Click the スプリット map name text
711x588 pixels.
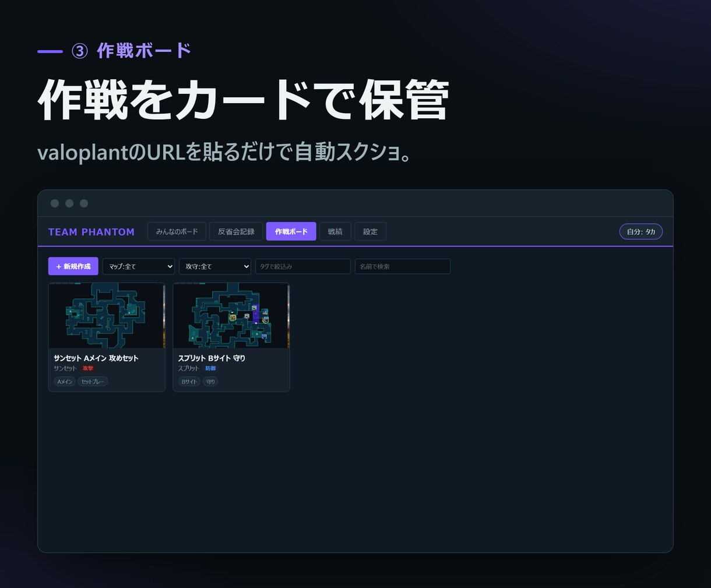(189, 368)
